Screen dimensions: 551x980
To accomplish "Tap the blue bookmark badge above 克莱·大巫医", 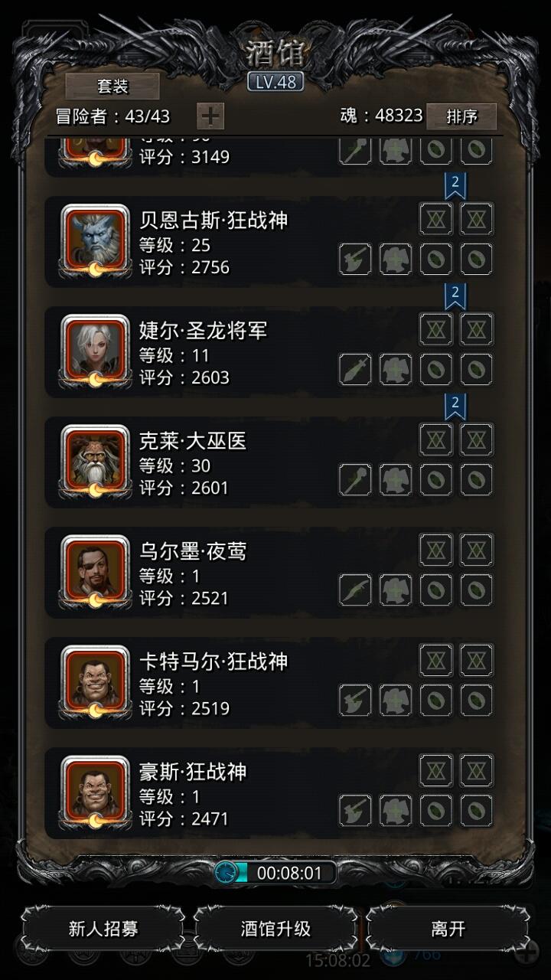I will click(x=455, y=406).
